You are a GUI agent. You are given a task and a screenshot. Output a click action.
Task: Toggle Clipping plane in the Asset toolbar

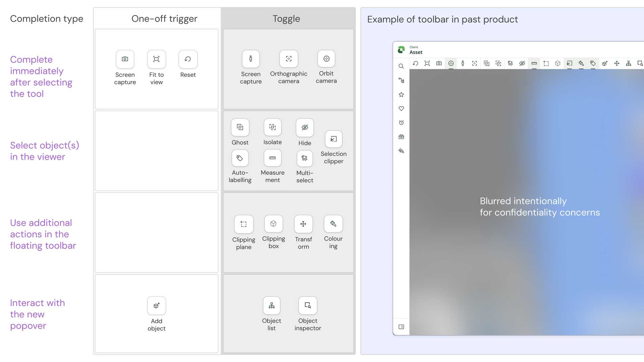pyautogui.click(x=546, y=63)
